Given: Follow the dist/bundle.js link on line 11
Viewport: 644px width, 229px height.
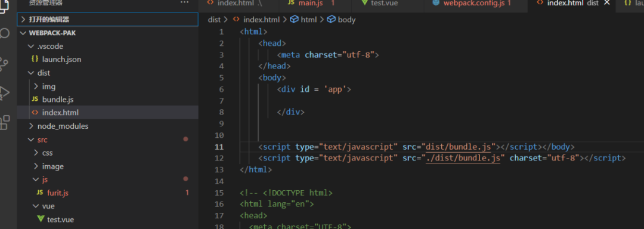Looking at the screenshot, I should pyautogui.click(x=458, y=147).
